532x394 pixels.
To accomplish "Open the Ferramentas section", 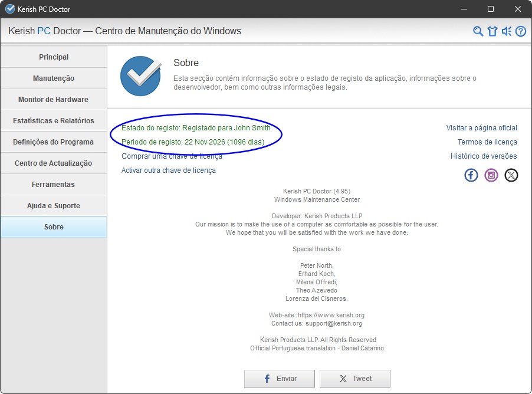I will [x=54, y=185].
